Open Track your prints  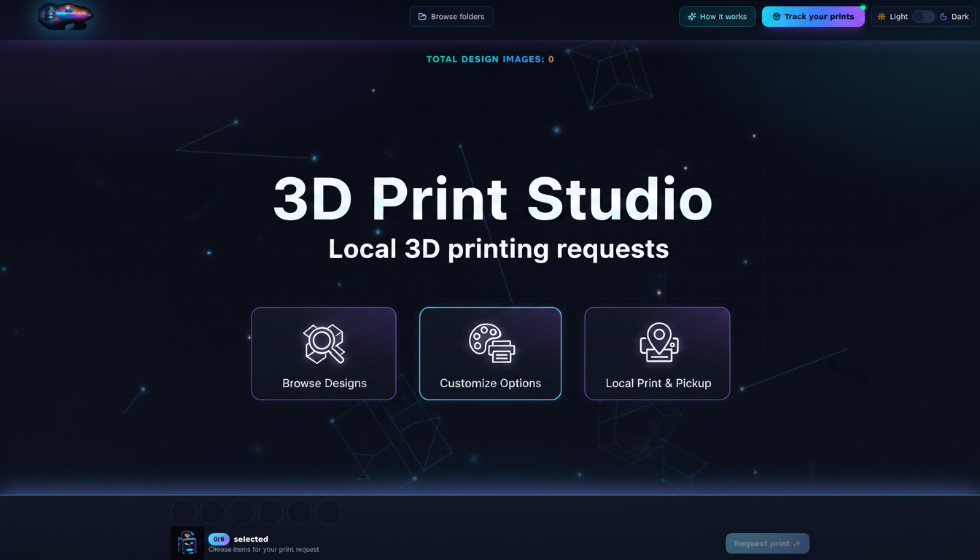pyautogui.click(x=813, y=17)
